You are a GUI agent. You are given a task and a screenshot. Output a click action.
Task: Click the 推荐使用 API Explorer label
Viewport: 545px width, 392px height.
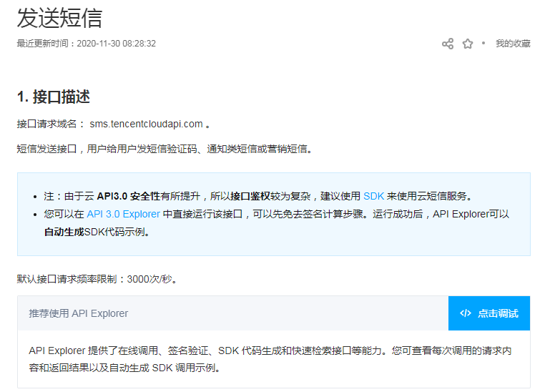point(79,313)
